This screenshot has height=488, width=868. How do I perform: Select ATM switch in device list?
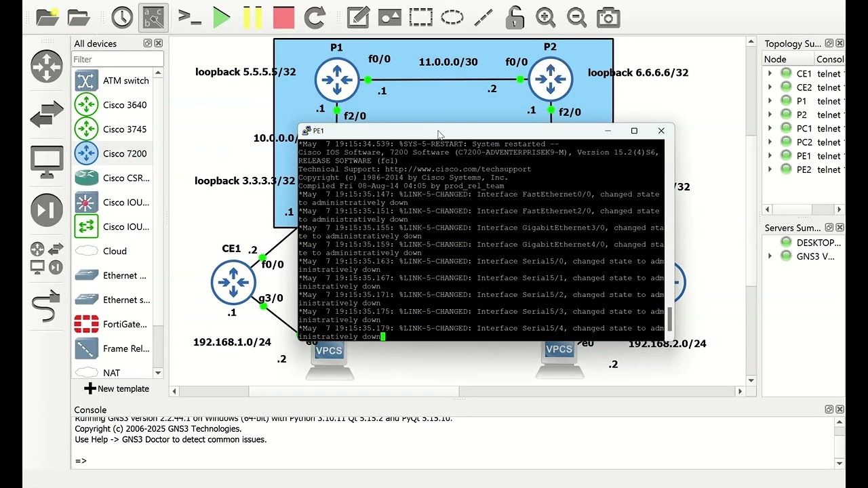113,81
